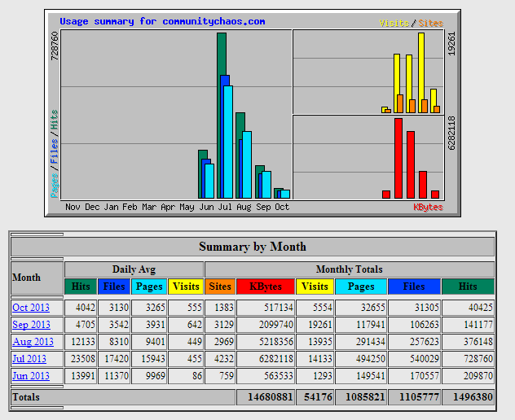Click the tallest red July KBytes bar
The image size is (515, 420).
tap(398, 158)
